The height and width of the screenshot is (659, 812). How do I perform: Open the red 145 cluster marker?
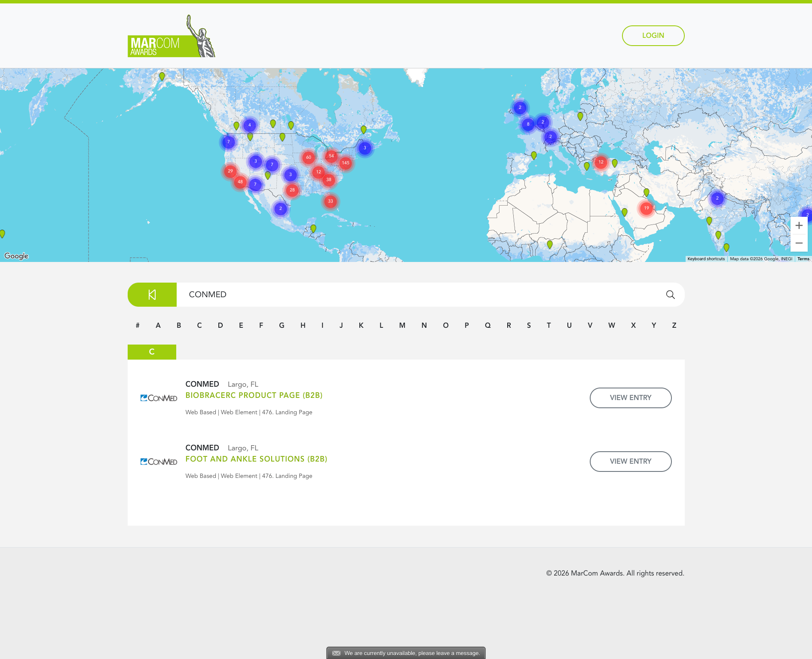[346, 163]
